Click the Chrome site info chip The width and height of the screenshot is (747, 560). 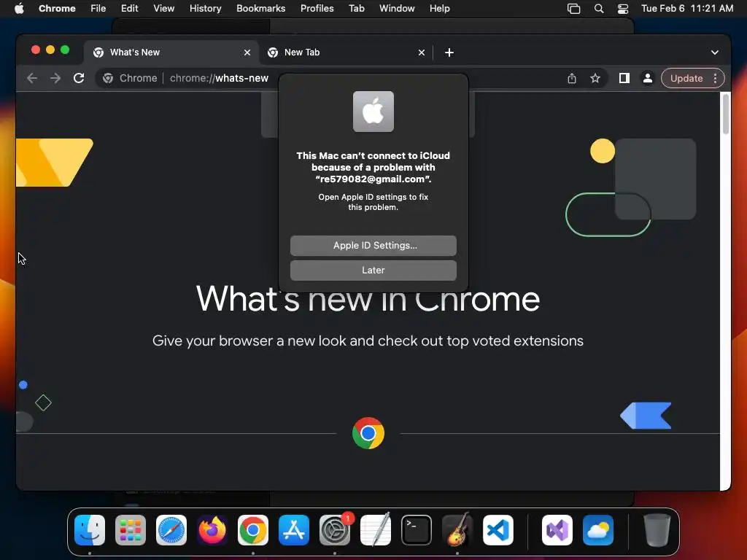130,78
